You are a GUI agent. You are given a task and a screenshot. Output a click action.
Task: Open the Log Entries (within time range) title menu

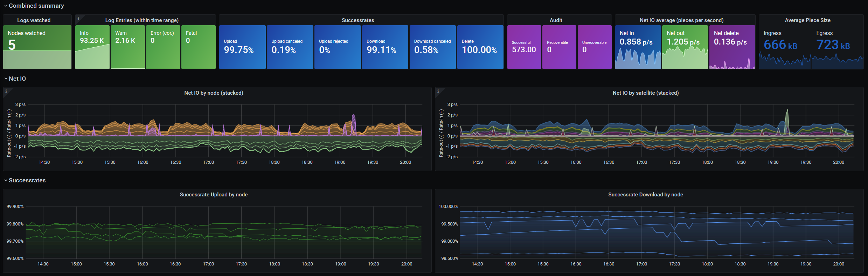point(142,20)
